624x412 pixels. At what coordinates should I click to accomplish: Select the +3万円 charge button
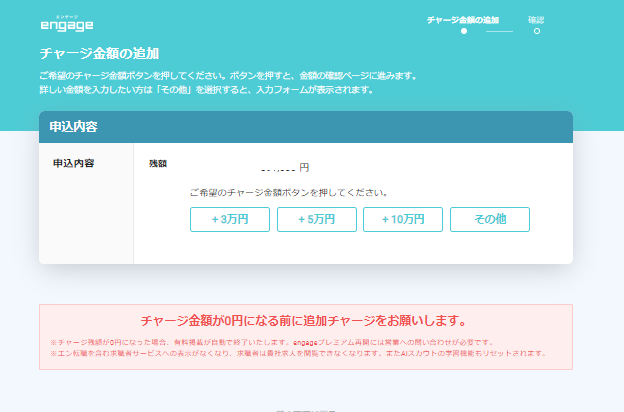tap(230, 219)
